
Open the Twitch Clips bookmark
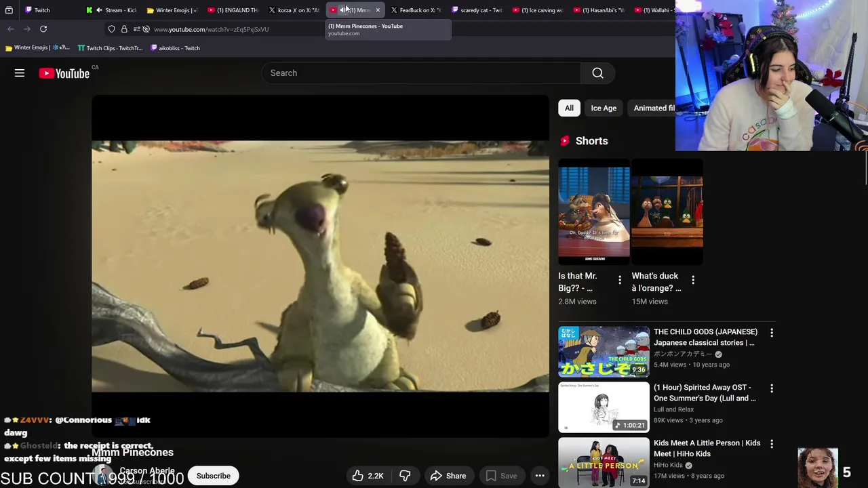[x=110, y=48]
